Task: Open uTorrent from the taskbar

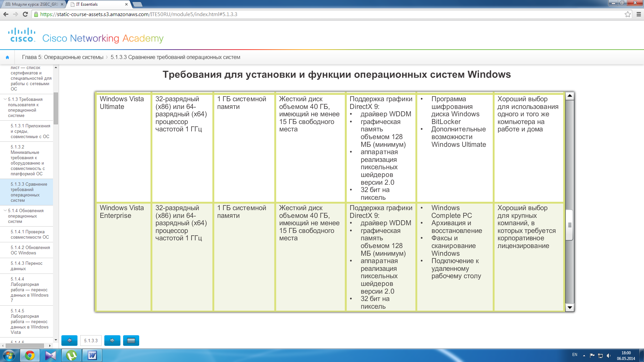Action: (x=71, y=355)
